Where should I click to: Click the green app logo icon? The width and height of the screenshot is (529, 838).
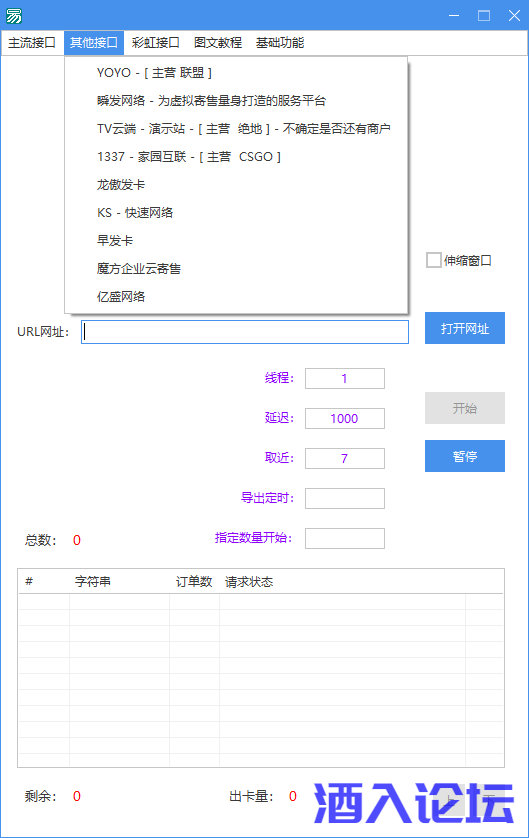[14, 16]
